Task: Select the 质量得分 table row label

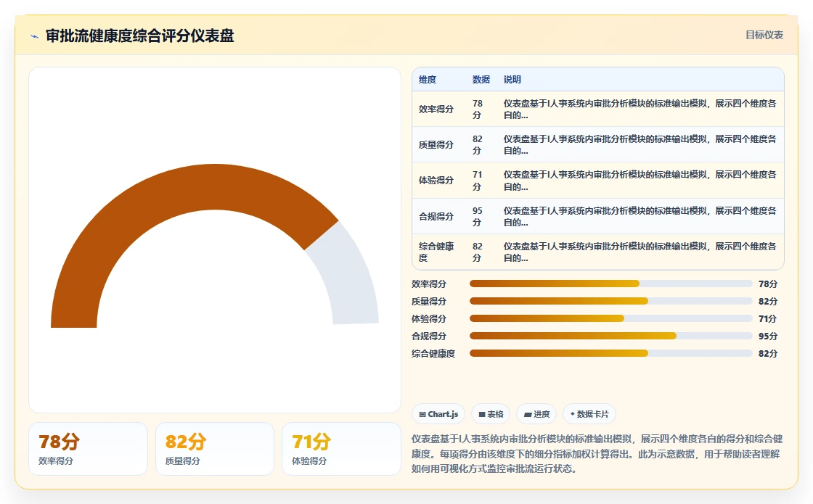Action: (x=436, y=144)
